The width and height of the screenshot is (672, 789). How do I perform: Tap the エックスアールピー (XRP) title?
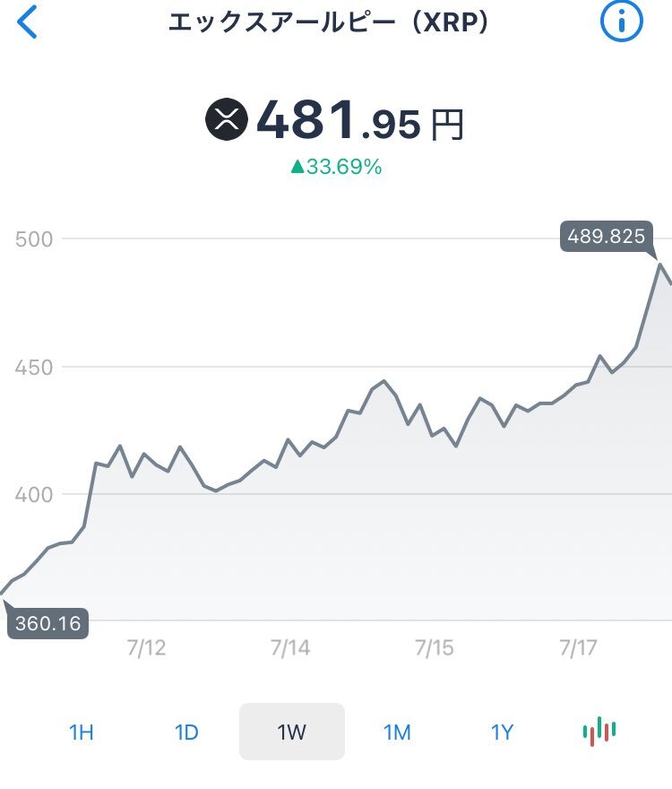329,22
